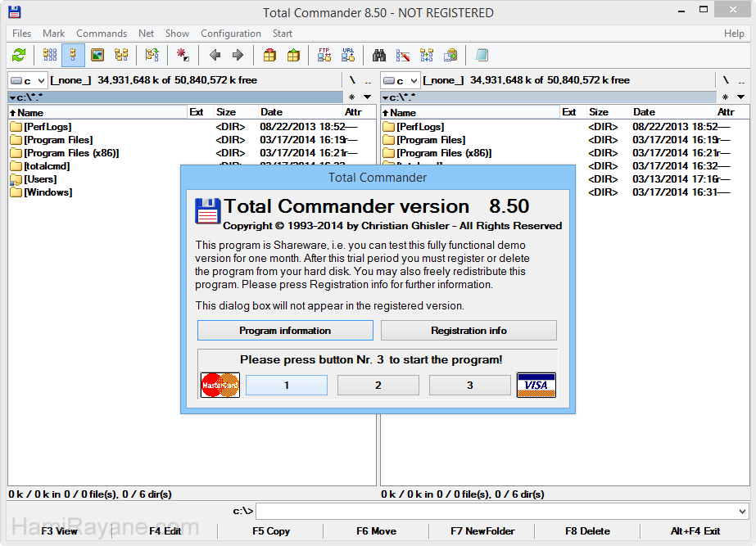Show directory tree via toolbar tree icon
The image size is (756, 546).
[x=121, y=55]
